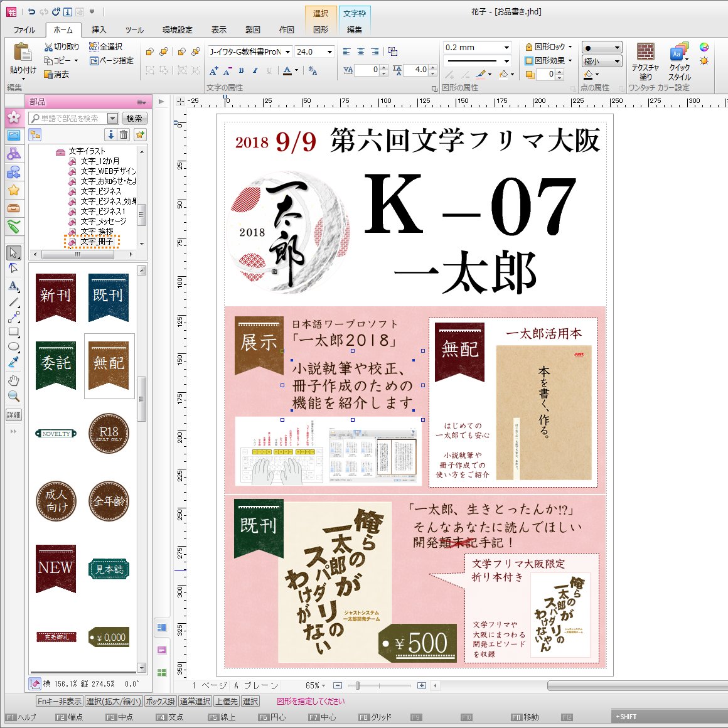
Task: Click the F1 ヘルプ function key
Action: (21, 717)
